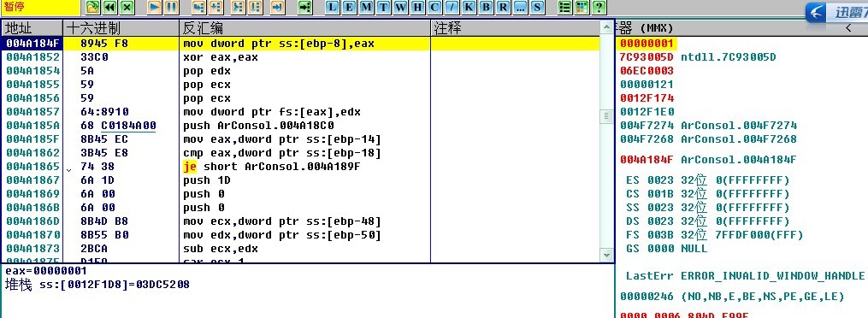Click the Trace into toolbar icon
868x318 pixels.
click(238, 7)
